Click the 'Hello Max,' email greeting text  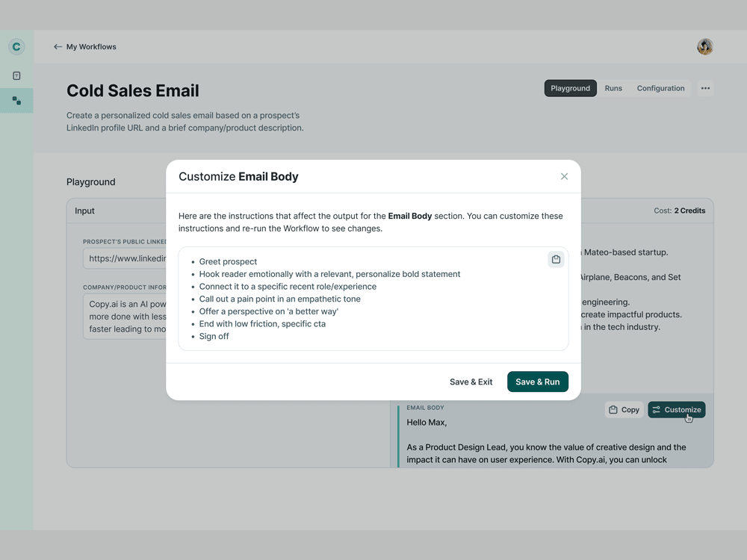[427, 423]
